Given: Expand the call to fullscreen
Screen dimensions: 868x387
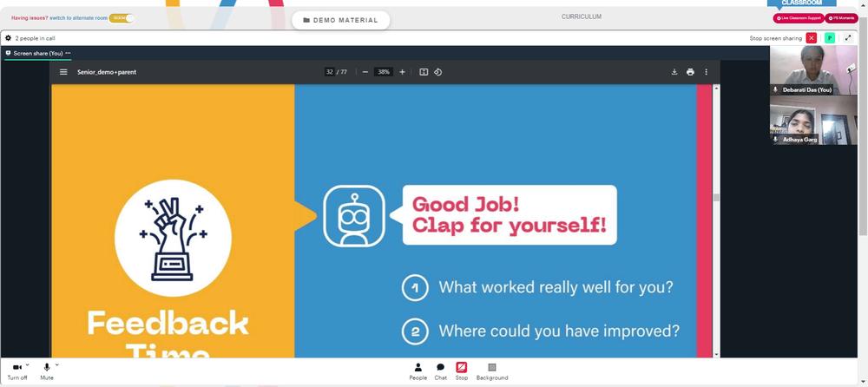Looking at the screenshot, I should click(847, 38).
